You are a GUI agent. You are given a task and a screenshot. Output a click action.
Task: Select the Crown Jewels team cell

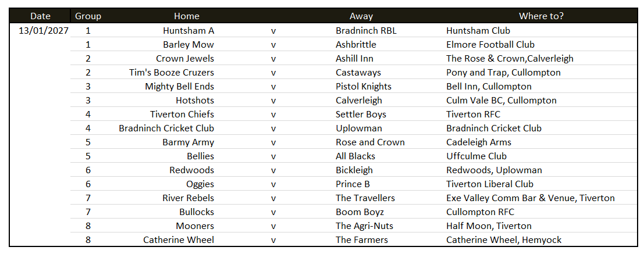[185, 58]
